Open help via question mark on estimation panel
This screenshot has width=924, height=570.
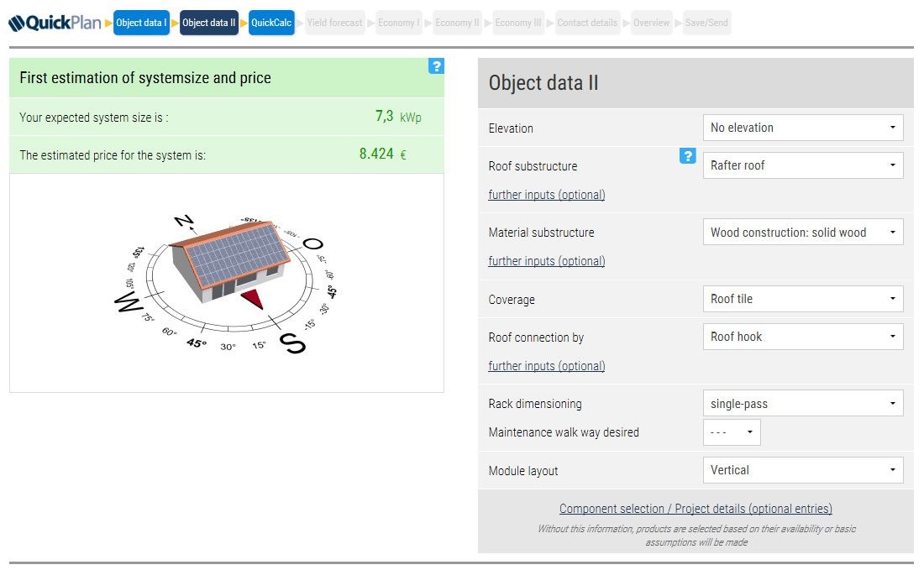(436, 66)
